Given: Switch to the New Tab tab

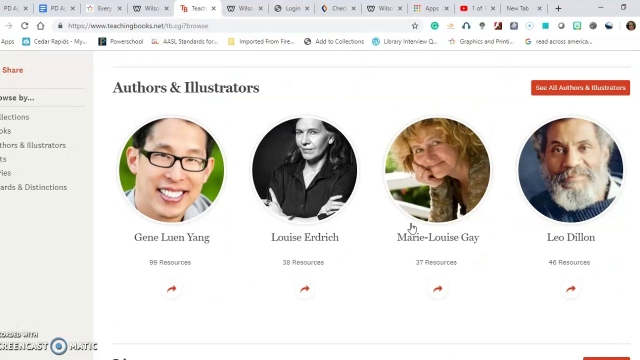Looking at the screenshot, I should (524, 8).
